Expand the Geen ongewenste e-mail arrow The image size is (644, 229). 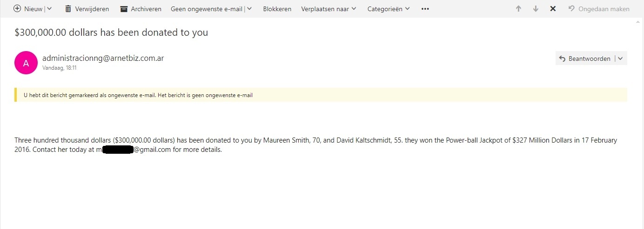249,8
